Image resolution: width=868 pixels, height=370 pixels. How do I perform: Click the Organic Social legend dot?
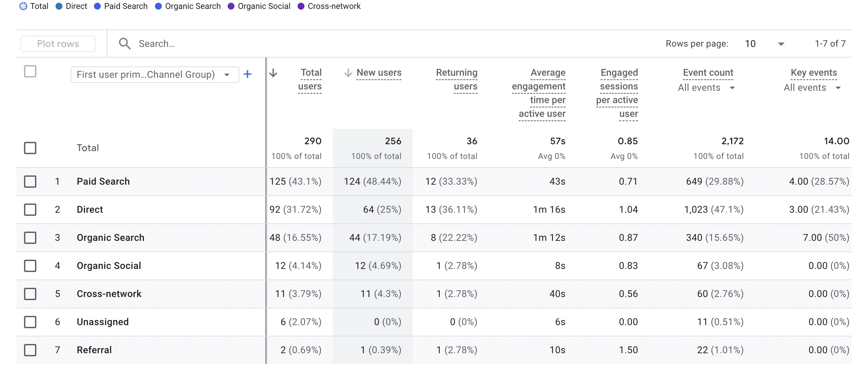coord(231,6)
